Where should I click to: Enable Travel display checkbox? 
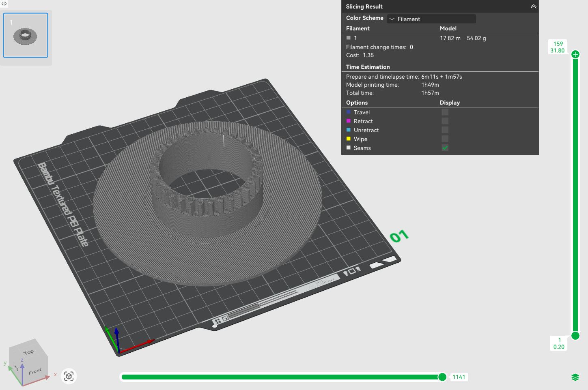(445, 112)
